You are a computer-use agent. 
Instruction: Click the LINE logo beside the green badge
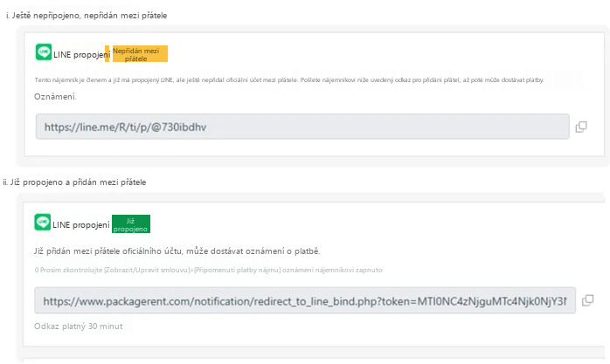pos(43,223)
